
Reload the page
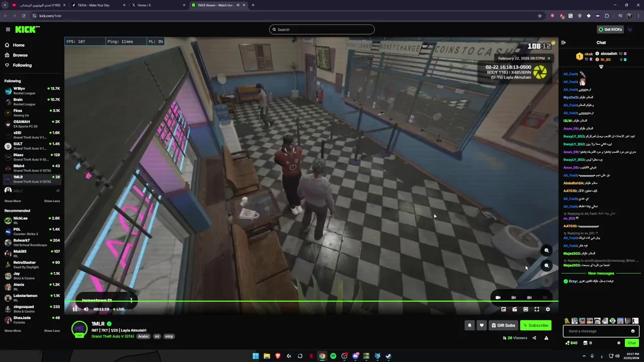(23, 16)
